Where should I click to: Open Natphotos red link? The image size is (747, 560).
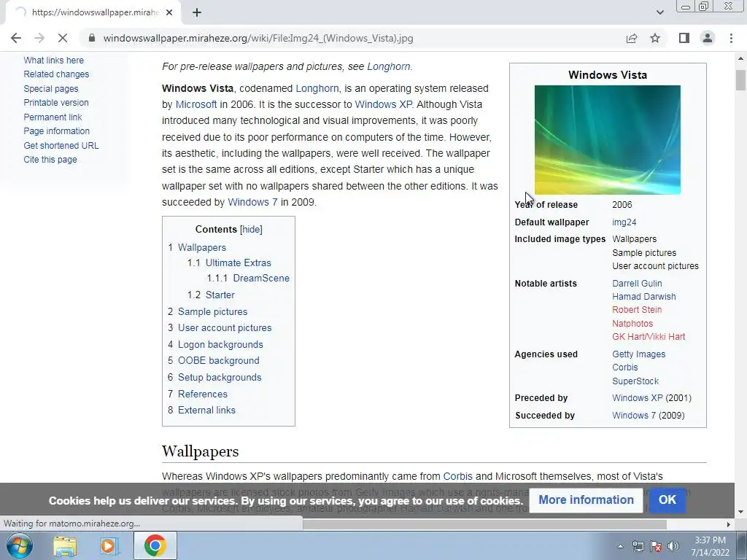(x=632, y=323)
